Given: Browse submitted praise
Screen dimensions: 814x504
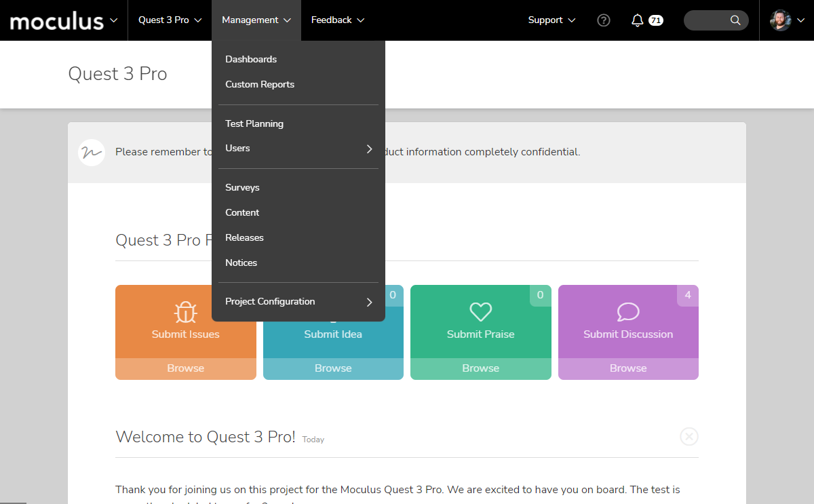Looking at the screenshot, I should tap(480, 368).
